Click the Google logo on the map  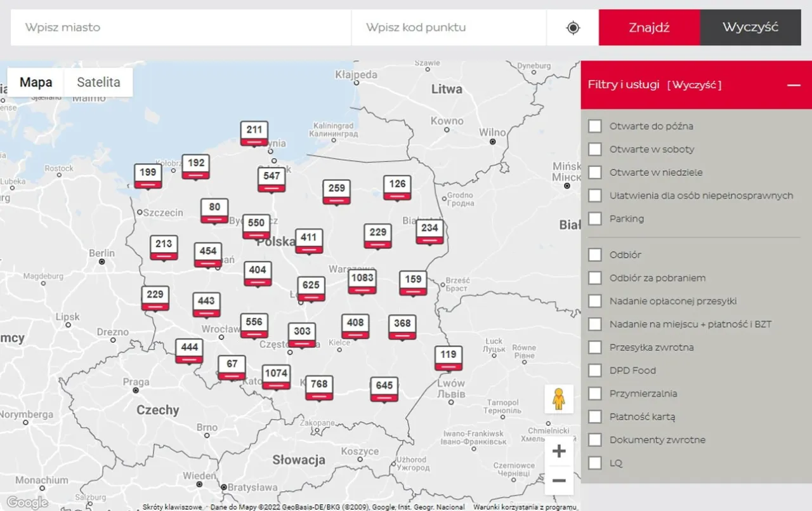pos(27,503)
